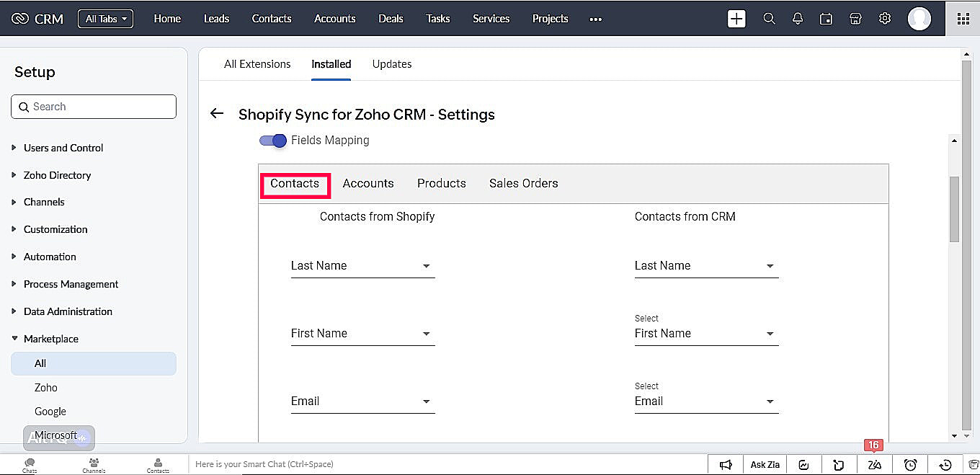Switch to Contacts mapping tab
Image resolution: width=980 pixels, height=475 pixels.
tap(295, 184)
